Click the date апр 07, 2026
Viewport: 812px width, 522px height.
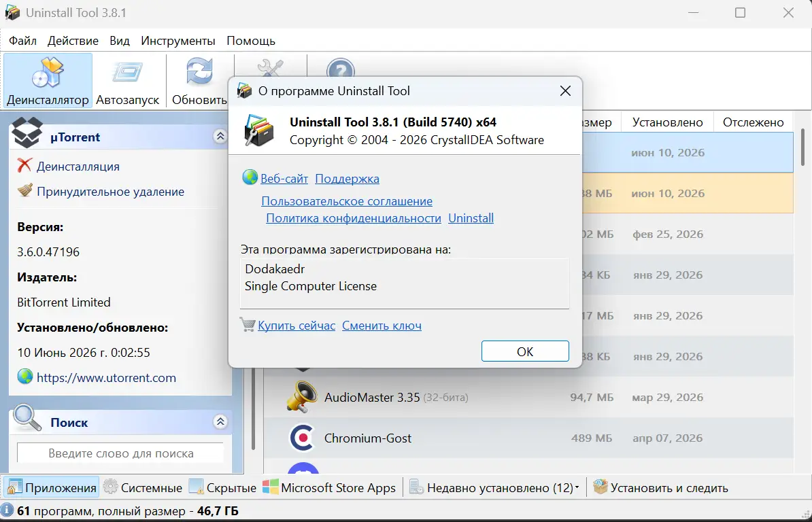(668, 438)
